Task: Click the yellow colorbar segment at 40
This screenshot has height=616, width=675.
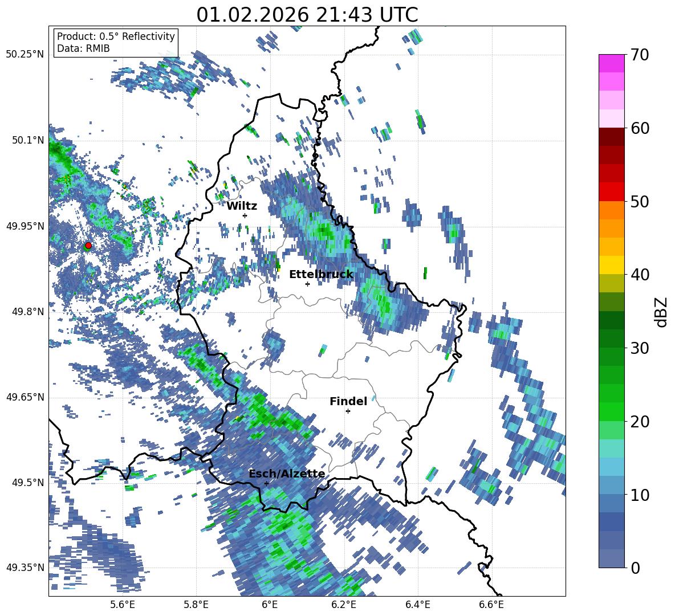Action: [x=611, y=265]
